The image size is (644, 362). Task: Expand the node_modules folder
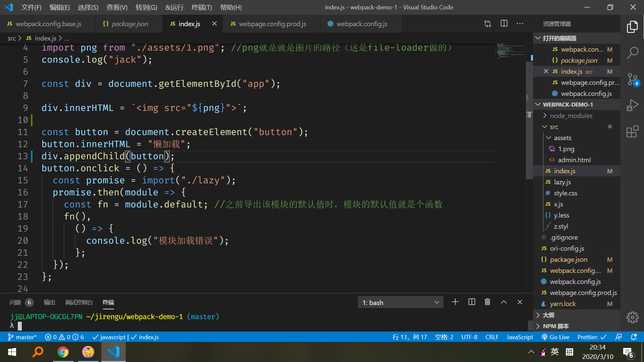[571, 116]
